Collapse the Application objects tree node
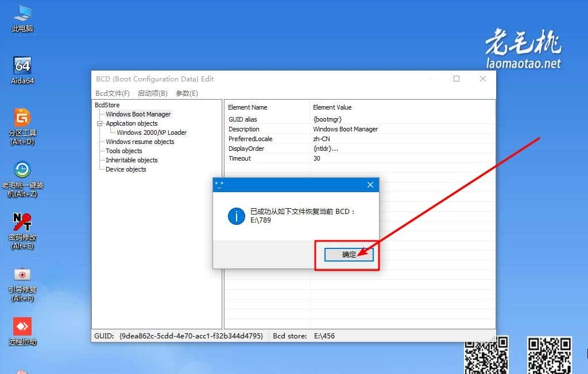Image resolution: width=588 pixels, height=374 pixels. pos(100,123)
